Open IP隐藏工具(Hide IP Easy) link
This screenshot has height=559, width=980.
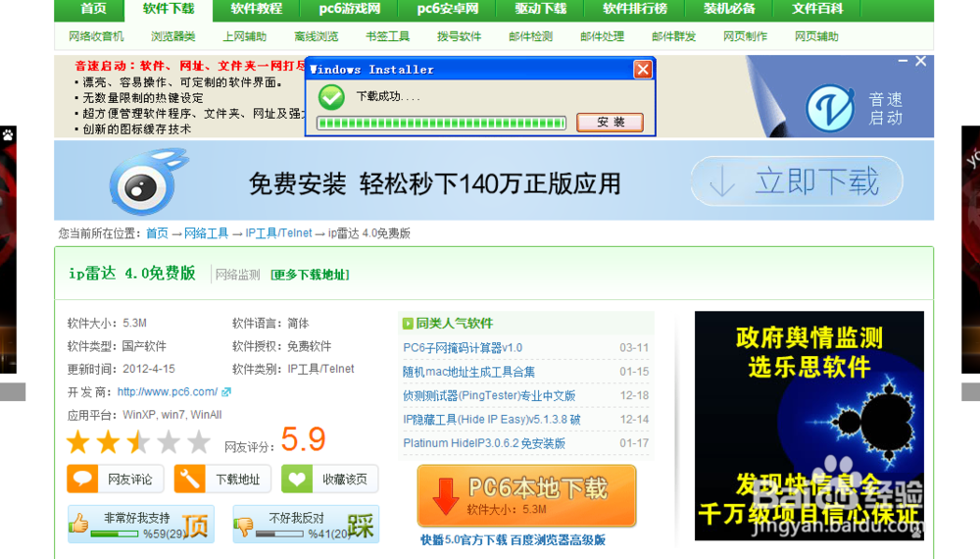491,419
